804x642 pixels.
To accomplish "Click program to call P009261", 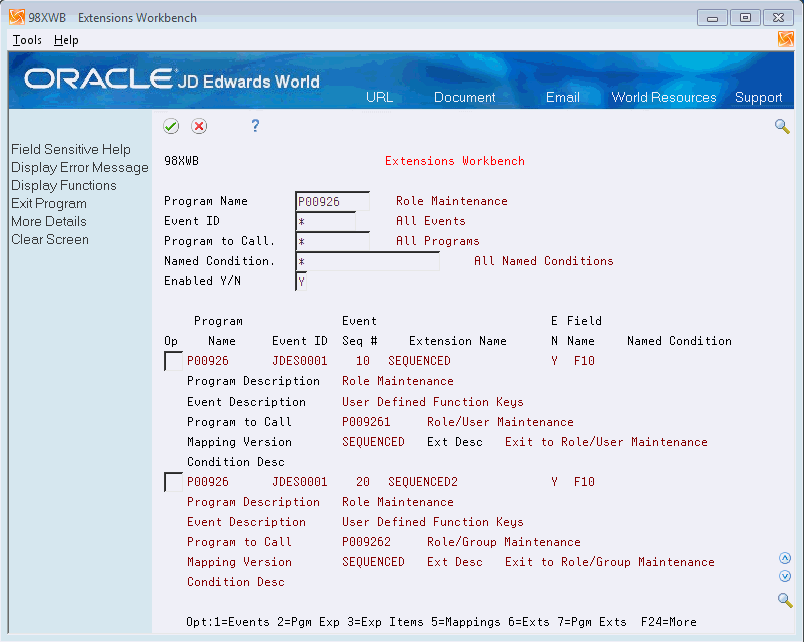I will pos(366,422).
